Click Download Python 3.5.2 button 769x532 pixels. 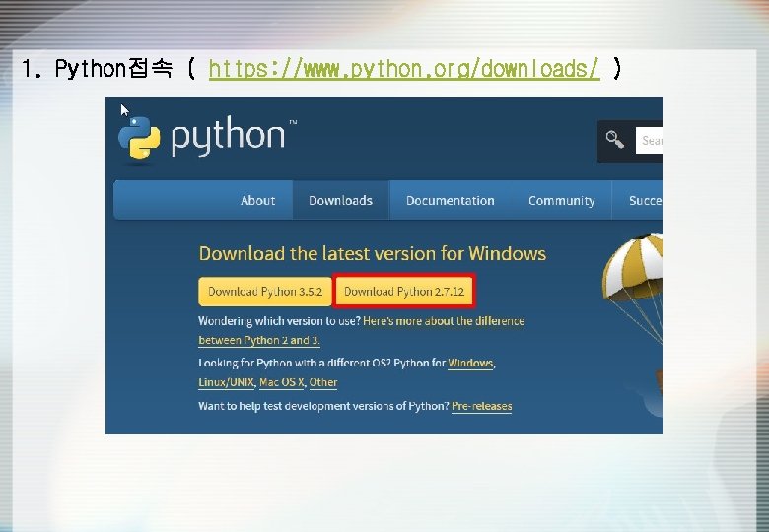(x=265, y=292)
